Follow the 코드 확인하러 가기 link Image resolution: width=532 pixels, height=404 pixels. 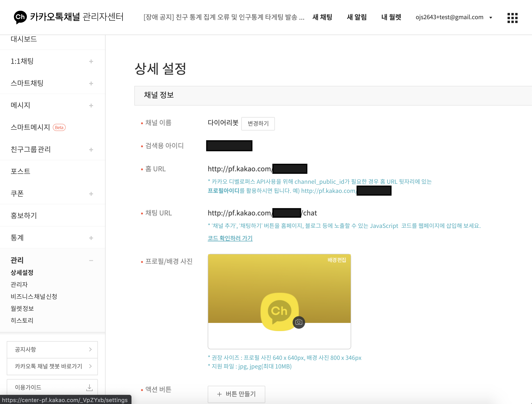230,238
